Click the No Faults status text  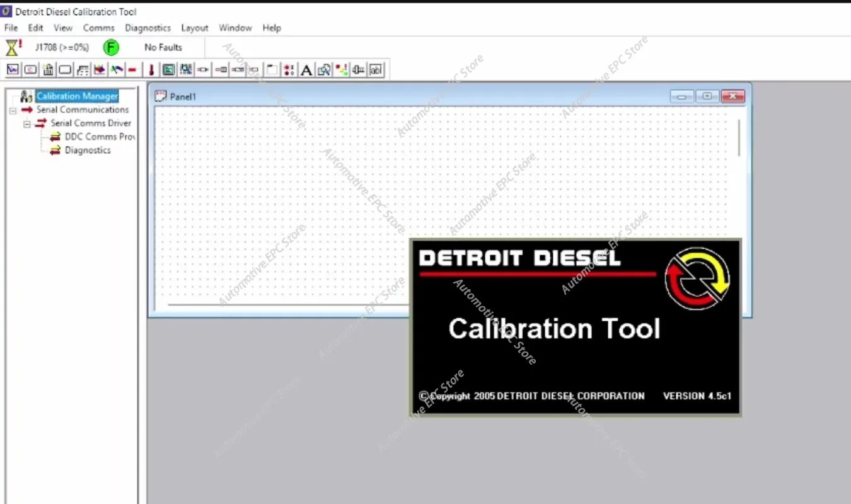[x=163, y=47]
